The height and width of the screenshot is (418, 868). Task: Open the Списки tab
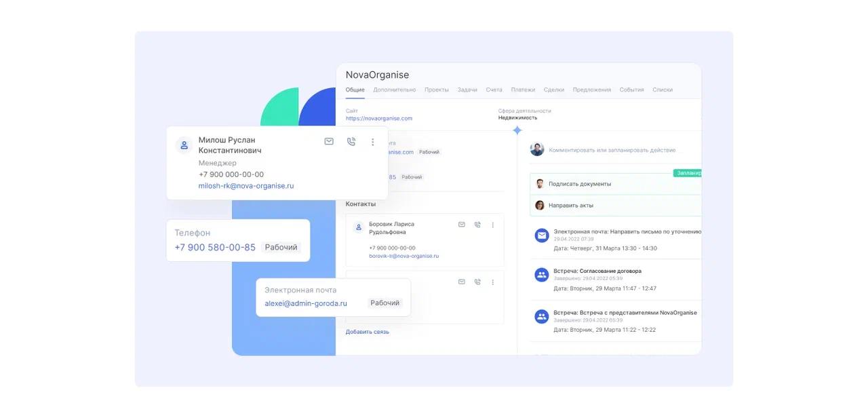[x=663, y=90]
